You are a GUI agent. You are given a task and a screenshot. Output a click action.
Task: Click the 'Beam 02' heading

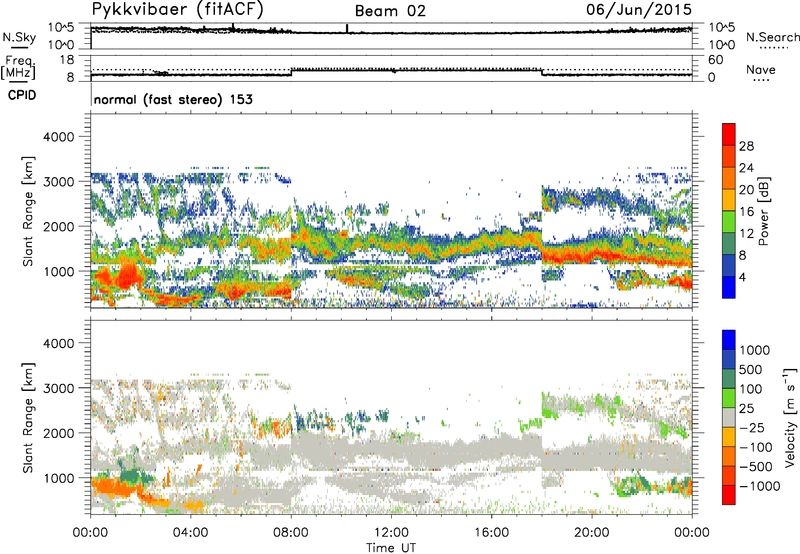[390, 11]
